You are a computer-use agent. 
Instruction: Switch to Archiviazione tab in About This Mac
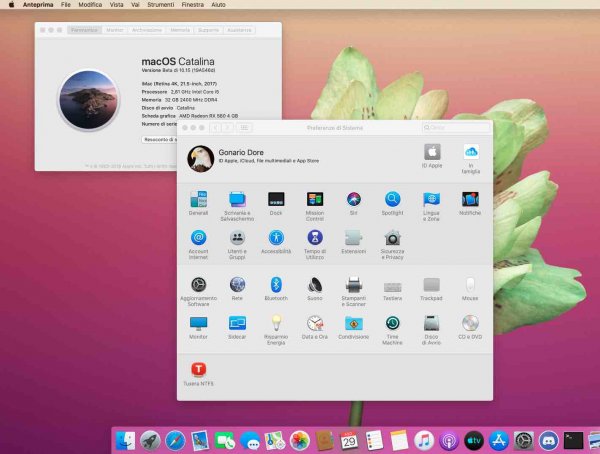147,30
